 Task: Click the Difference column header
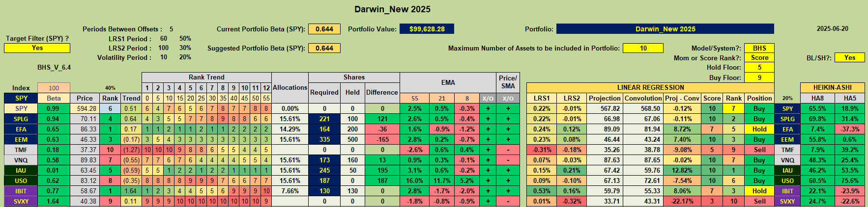382,93
